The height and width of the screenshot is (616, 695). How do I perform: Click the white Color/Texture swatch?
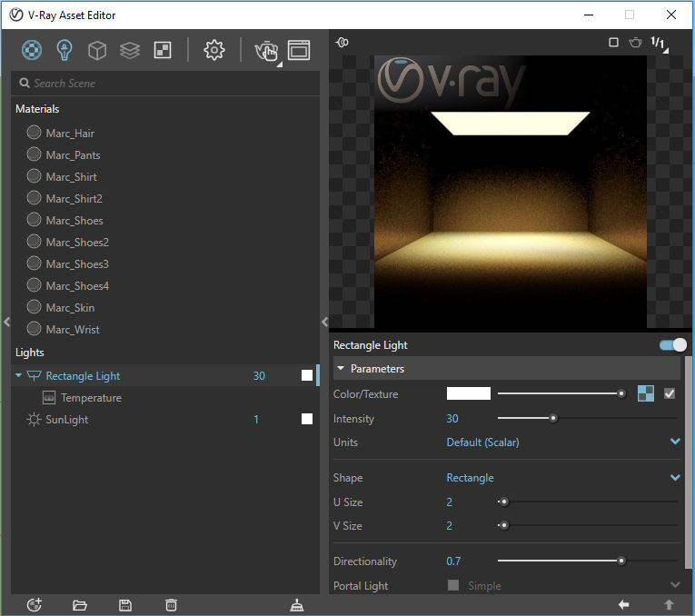click(x=469, y=393)
